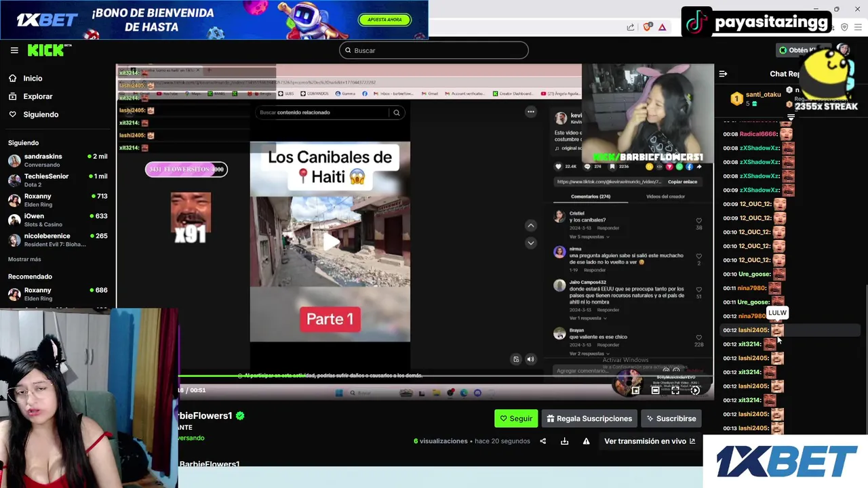This screenshot has width=868, height=488.
Task: Open the user profile avatar menu
Action: tap(844, 49)
